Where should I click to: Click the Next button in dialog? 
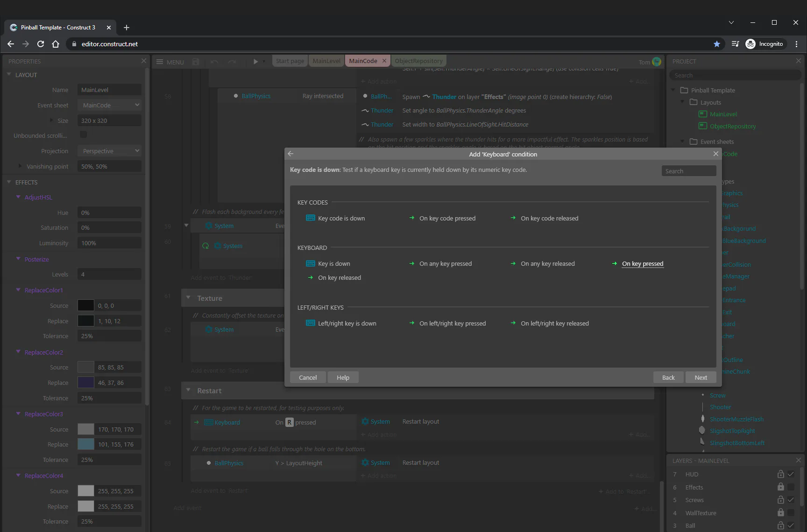pos(701,377)
